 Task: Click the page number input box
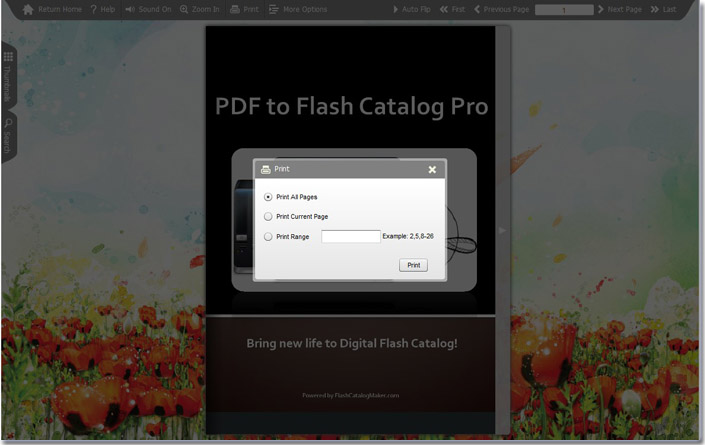click(x=564, y=9)
